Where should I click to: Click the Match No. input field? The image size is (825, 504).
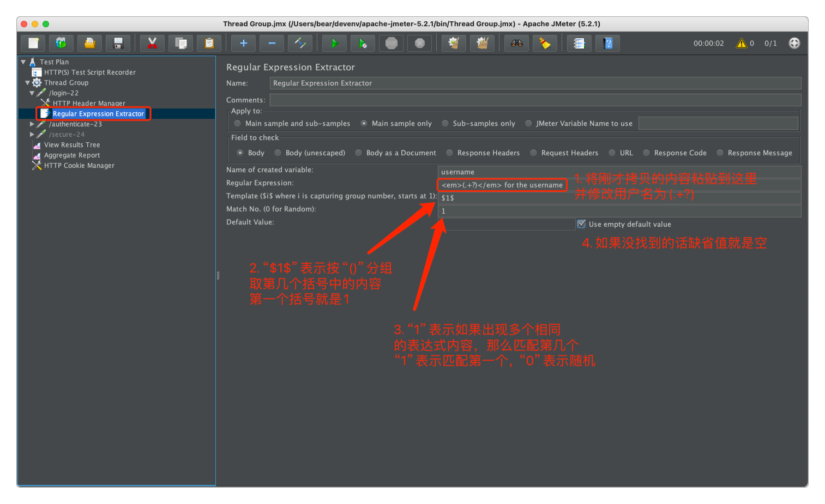[x=619, y=211]
